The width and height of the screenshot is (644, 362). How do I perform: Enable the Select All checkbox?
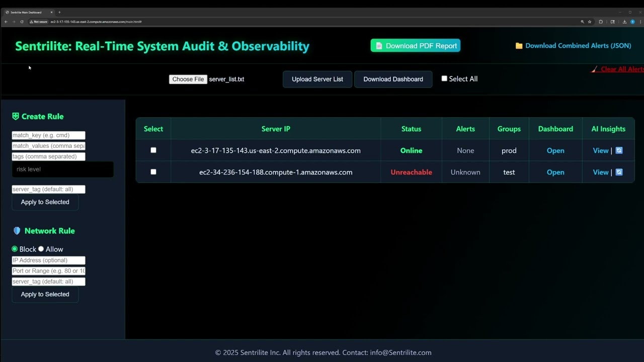[x=444, y=78]
